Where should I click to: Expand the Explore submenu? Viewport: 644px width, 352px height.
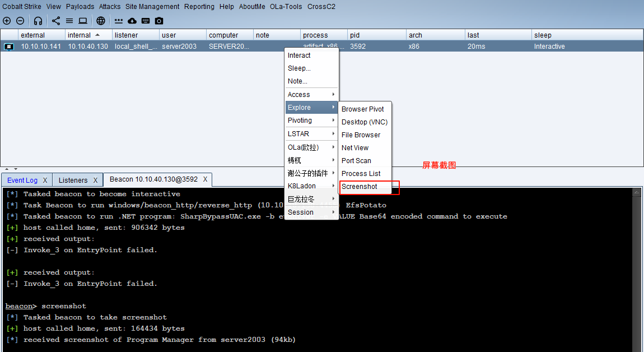[311, 107]
